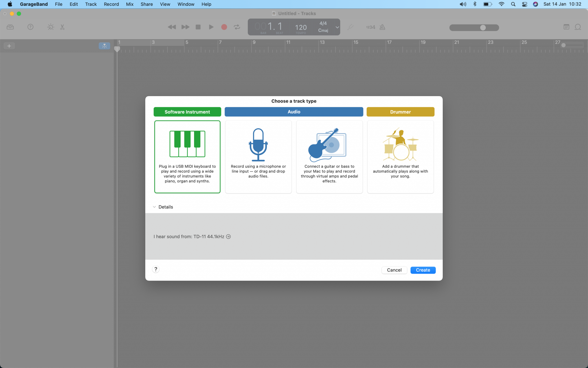The width and height of the screenshot is (588, 368).
Task: Toggle the 1234 count-in button
Action: (370, 27)
